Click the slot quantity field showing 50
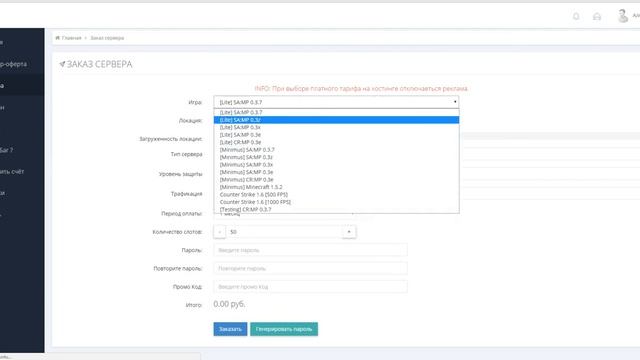Viewport: 640px width, 360px height. pyautogui.click(x=284, y=232)
